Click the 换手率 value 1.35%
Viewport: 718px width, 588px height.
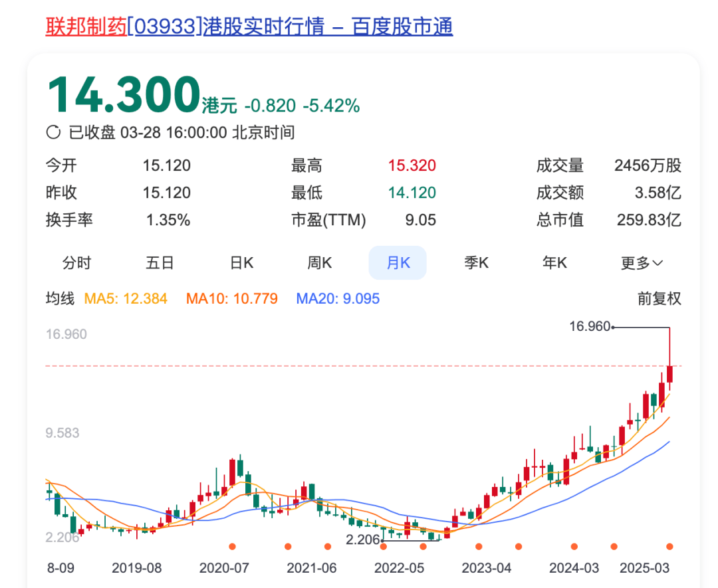pyautogui.click(x=168, y=220)
